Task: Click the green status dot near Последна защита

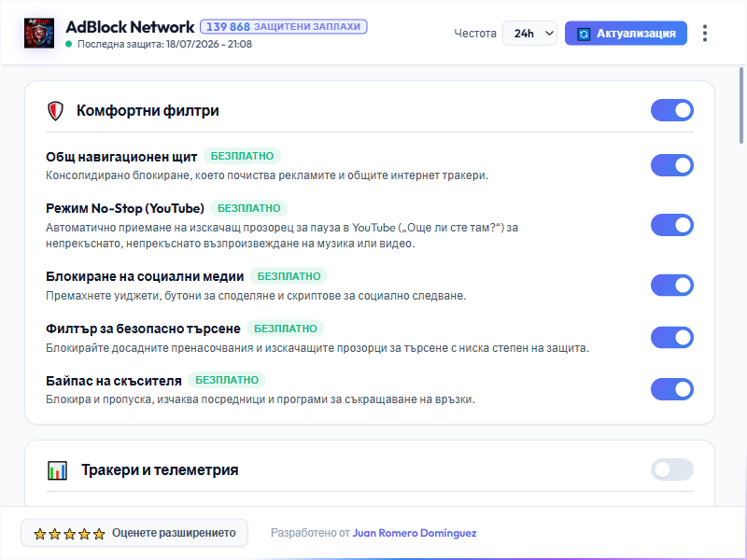Action: click(68, 44)
